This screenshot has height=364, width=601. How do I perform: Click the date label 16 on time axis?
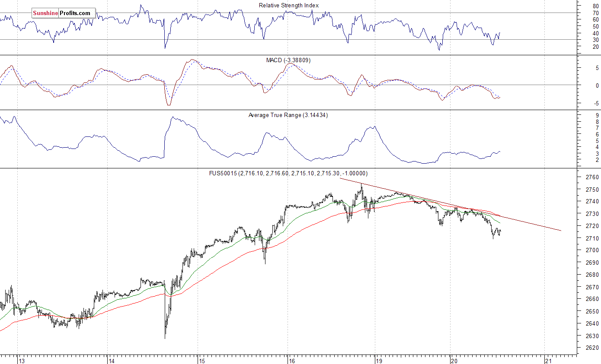coord(292,361)
